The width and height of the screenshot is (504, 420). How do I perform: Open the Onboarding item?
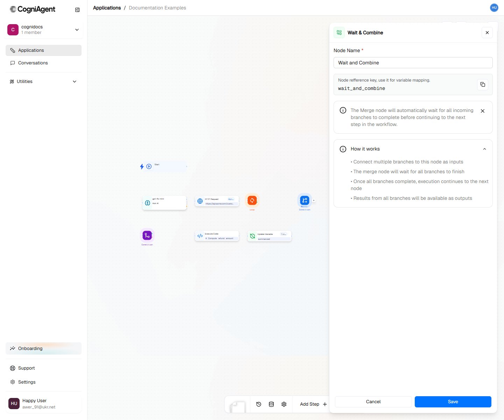[x=43, y=349]
